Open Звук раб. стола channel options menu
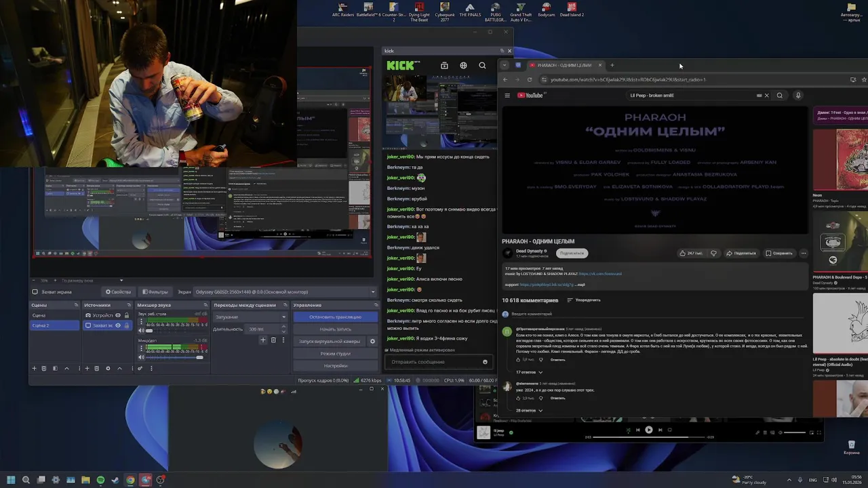The height and width of the screenshot is (488, 868). coord(142,323)
